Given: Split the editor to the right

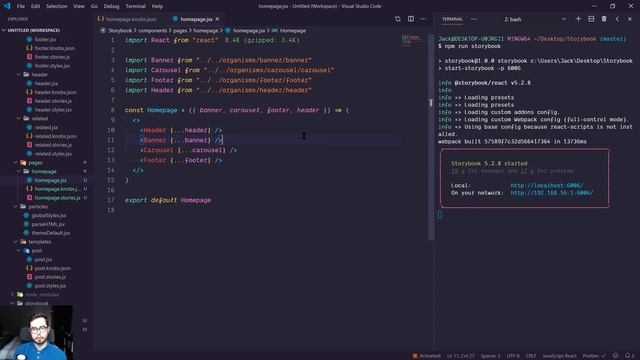Looking at the screenshot, I should click(x=411, y=19).
